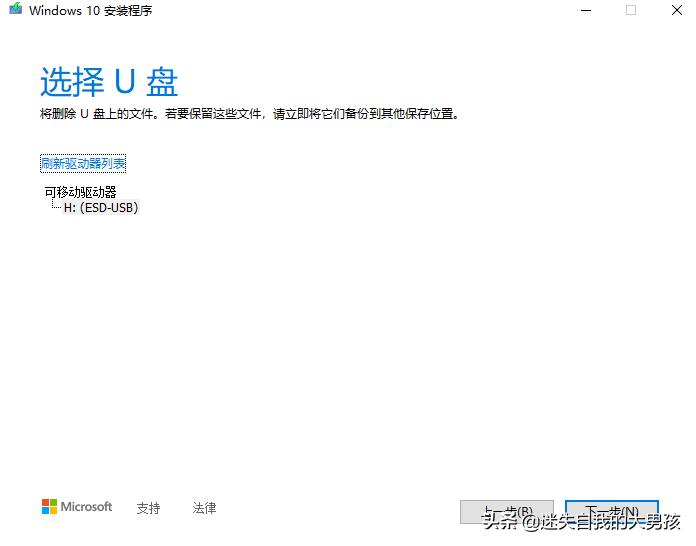This screenshot has width=696, height=546.
Task: Select the H: (ESD-USB) drive
Action: tap(101, 207)
